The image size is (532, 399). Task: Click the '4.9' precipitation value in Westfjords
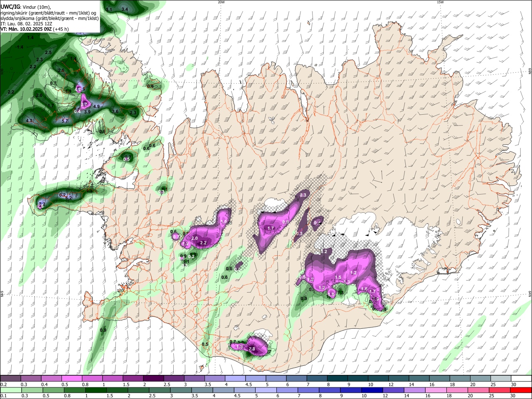point(96,106)
